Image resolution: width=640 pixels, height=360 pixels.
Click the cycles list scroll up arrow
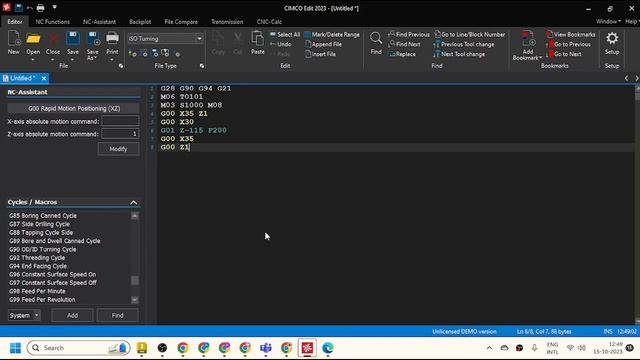coord(134,216)
